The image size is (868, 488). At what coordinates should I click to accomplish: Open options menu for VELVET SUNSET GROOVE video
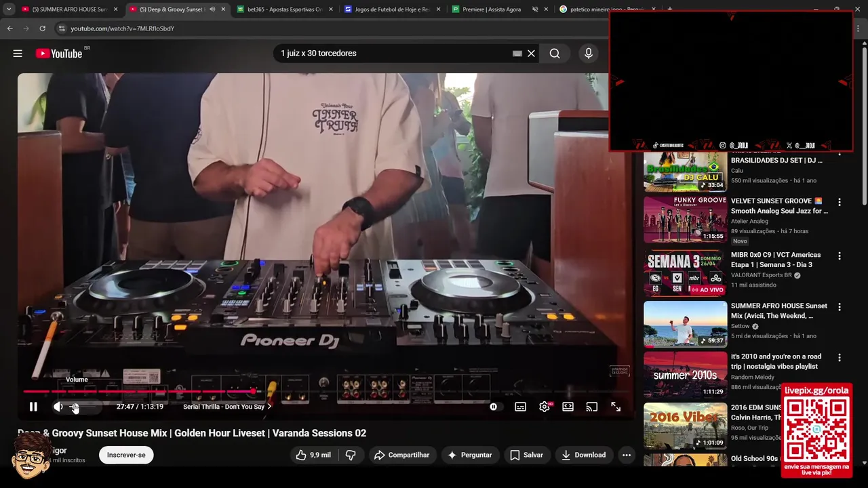(840, 202)
